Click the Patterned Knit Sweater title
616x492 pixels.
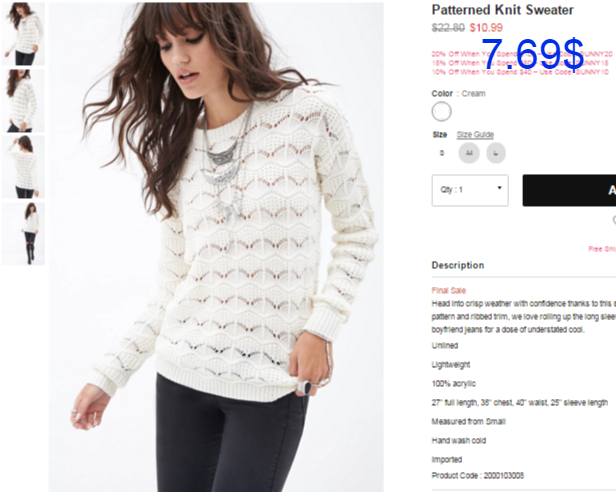coord(502,10)
